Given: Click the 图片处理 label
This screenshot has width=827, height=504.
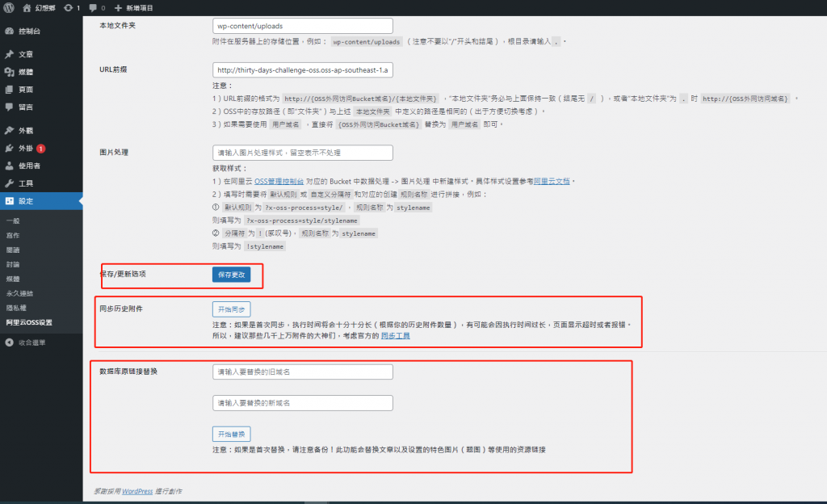Looking at the screenshot, I should coord(114,153).
